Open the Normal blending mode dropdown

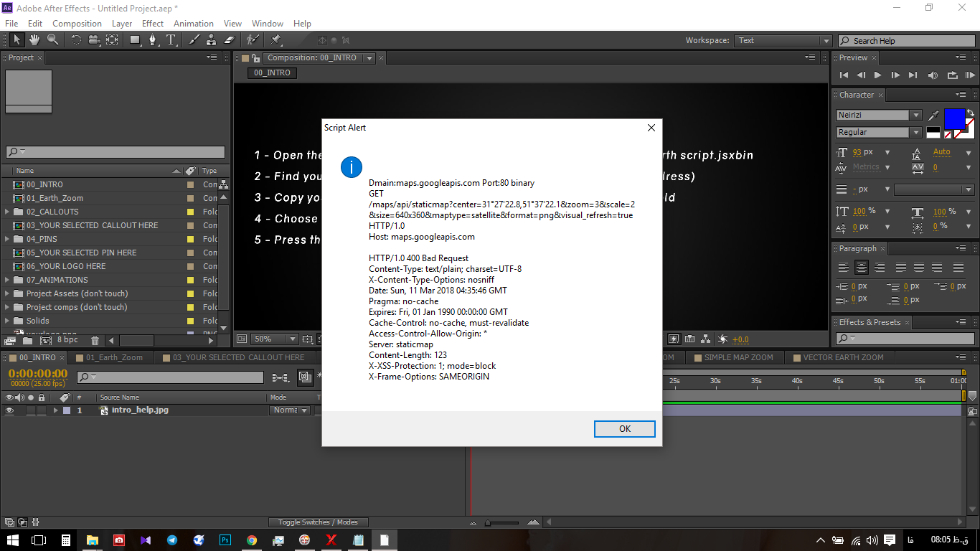[290, 410]
